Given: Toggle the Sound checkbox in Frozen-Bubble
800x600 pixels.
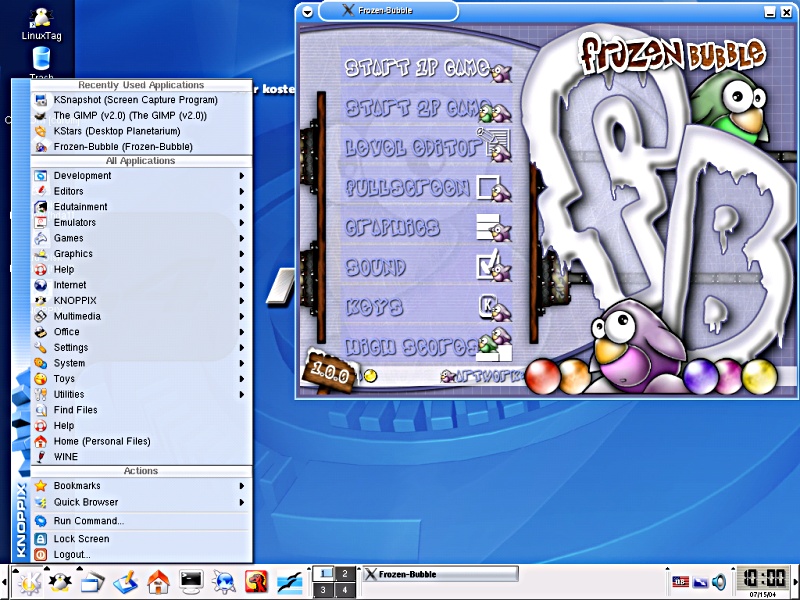Looking at the screenshot, I should pos(488,266).
